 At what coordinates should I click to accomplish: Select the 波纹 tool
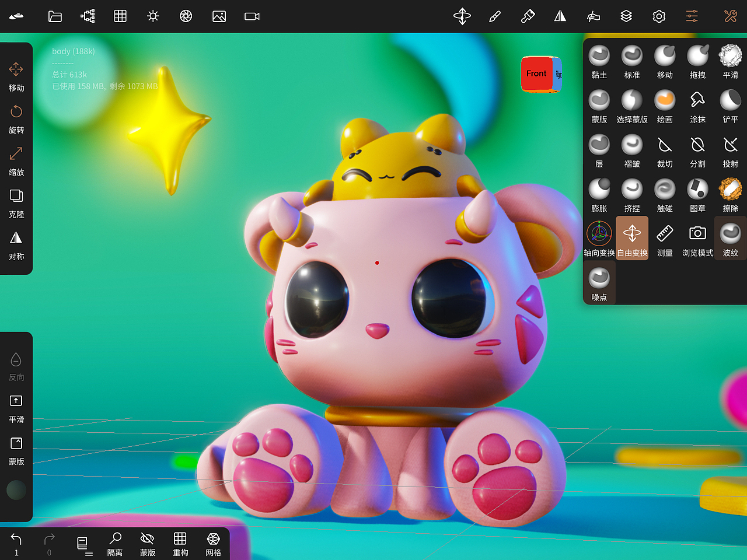[730, 239]
